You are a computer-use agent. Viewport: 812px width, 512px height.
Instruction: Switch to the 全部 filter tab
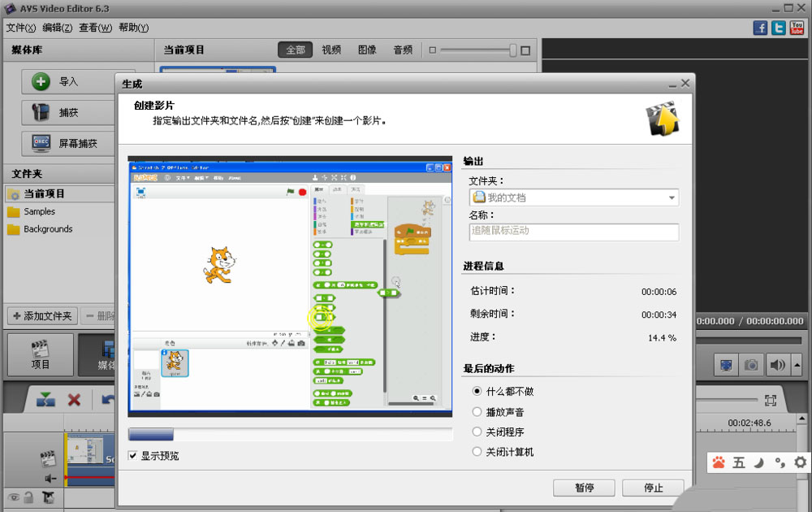click(296, 50)
